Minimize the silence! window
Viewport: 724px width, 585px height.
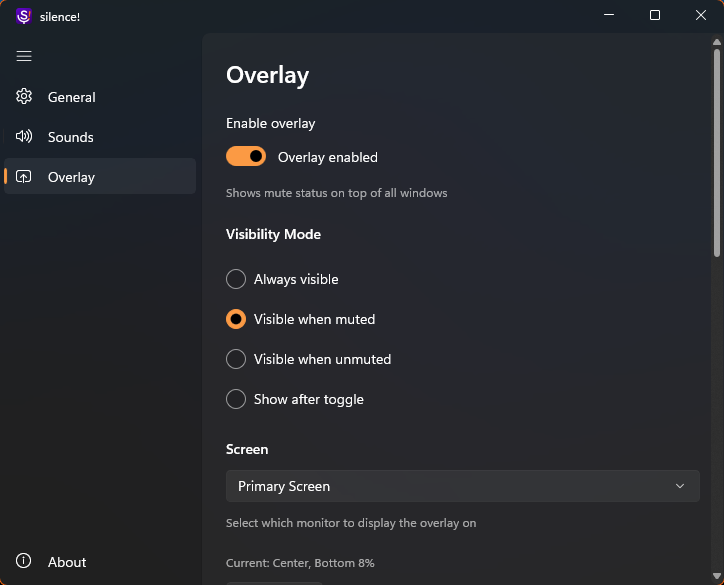(x=609, y=15)
